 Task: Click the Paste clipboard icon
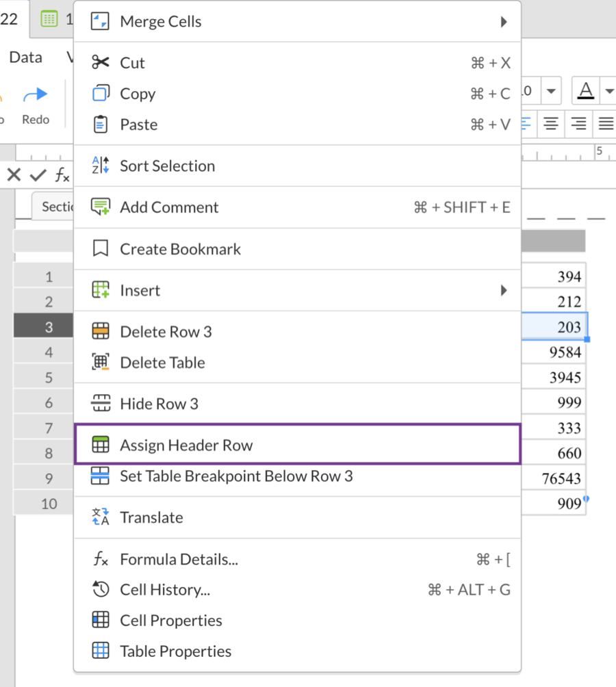pyautogui.click(x=101, y=125)
